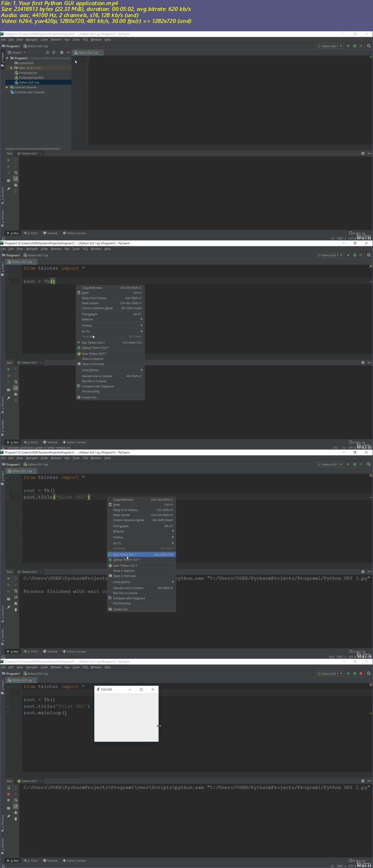Toggle soft-wrap in the 00:01:02 frame's Run panel
Image resolution: width=373 pixels, height=868 pixels.
pyautogui.click(x=16, y=173)
